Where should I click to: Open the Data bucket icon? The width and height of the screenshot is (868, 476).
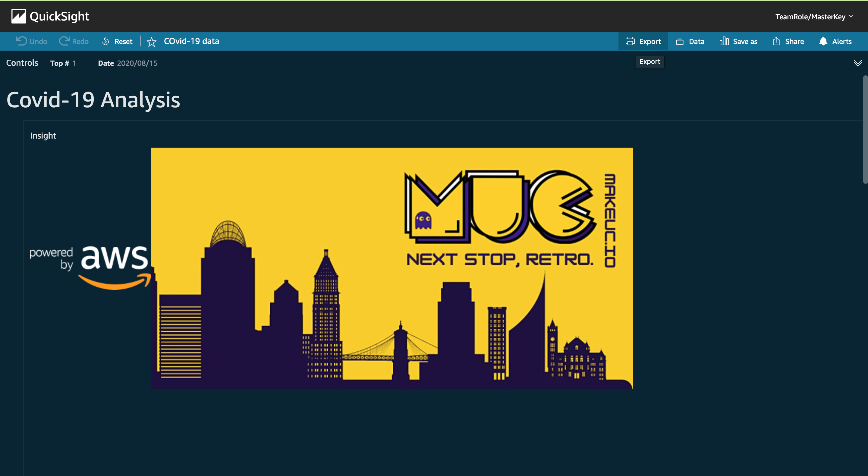click(x=680, y=42)
